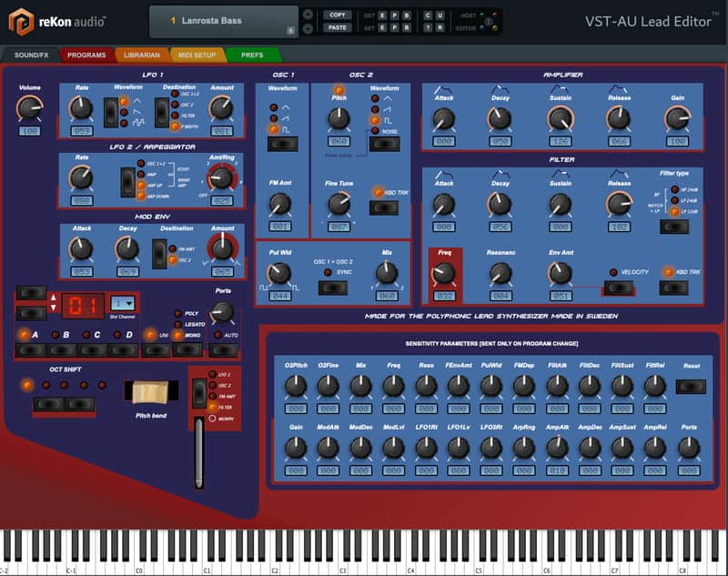Screen dimensions: 728x576
Task: Click the small button inside the preset display
Action: (290, 31)
